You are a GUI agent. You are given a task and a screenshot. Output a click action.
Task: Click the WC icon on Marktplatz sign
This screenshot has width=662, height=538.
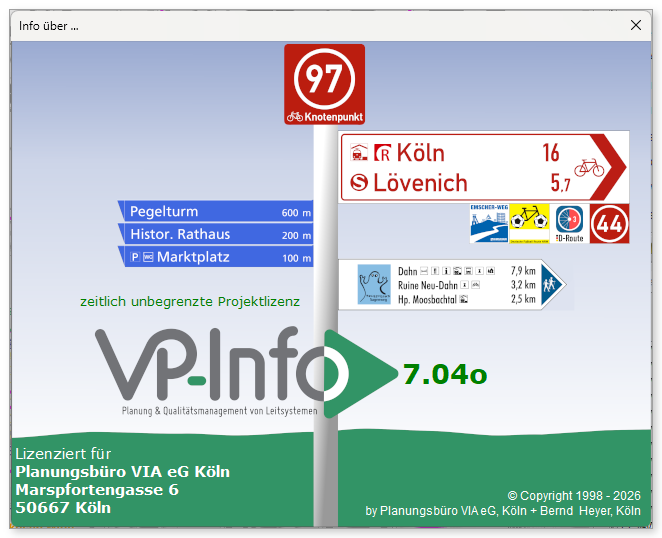pos(148,257)
